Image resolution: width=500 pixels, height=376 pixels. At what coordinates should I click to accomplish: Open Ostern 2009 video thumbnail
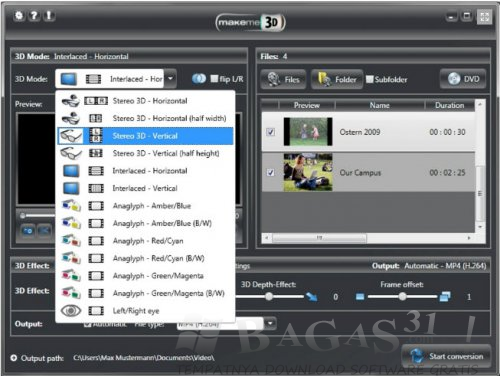[x=308, y=132]
